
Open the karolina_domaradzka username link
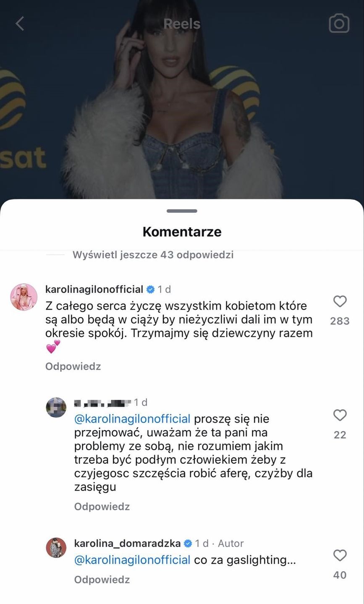[x=128, y=543]
